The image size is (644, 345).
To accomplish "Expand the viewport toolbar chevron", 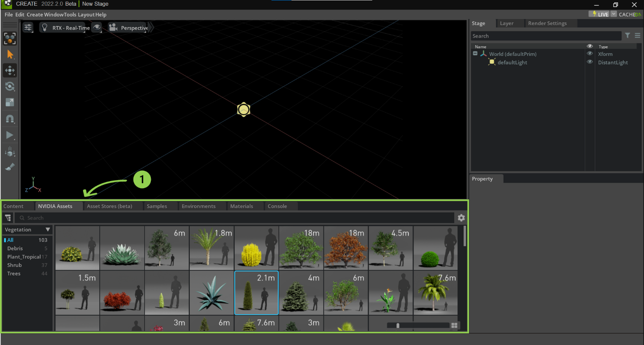I will point(151,27).
